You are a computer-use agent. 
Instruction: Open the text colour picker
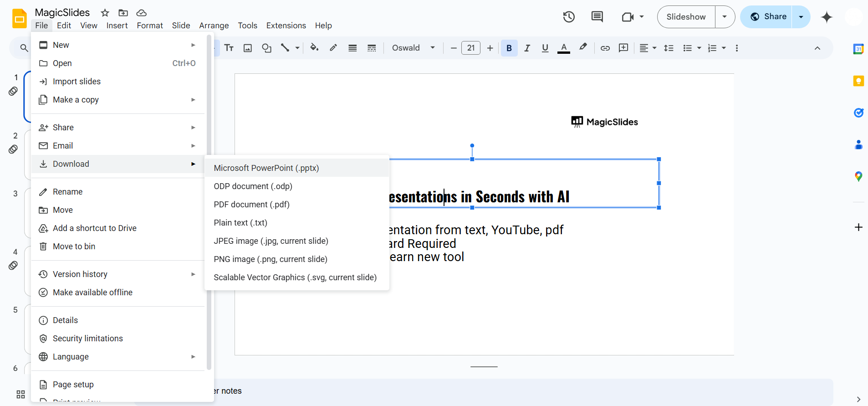(564, 48)
